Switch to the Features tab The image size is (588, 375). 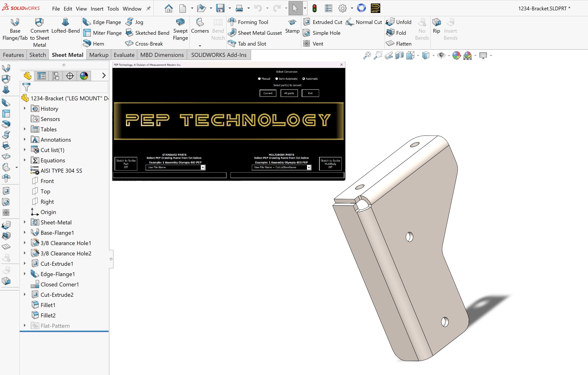click(13, 55)
